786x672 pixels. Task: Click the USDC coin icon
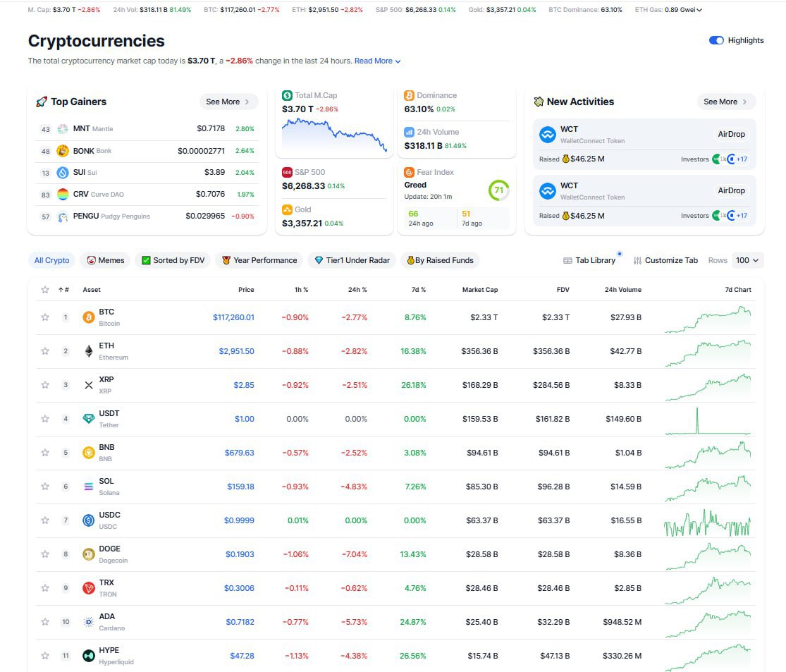89,520
